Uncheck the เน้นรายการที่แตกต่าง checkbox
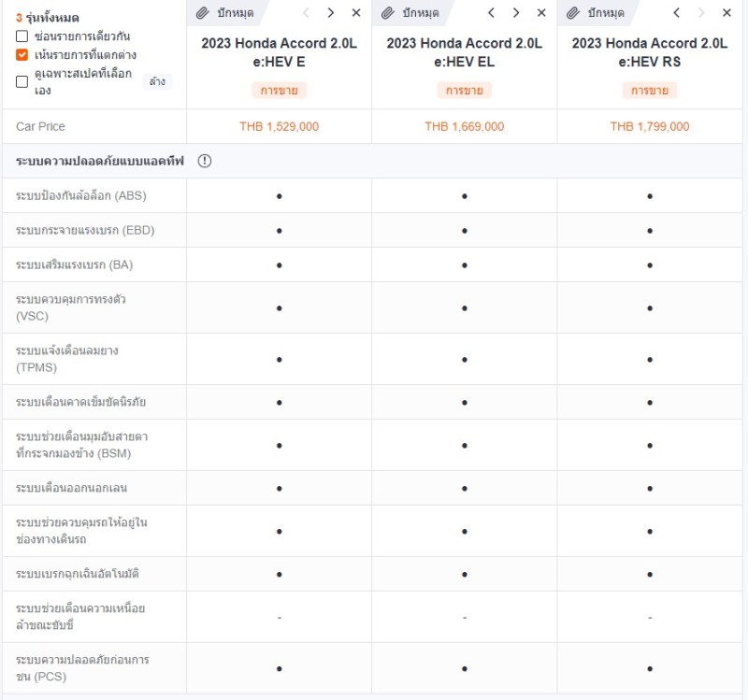The image size is (748, 700). (x=22, y=55)
